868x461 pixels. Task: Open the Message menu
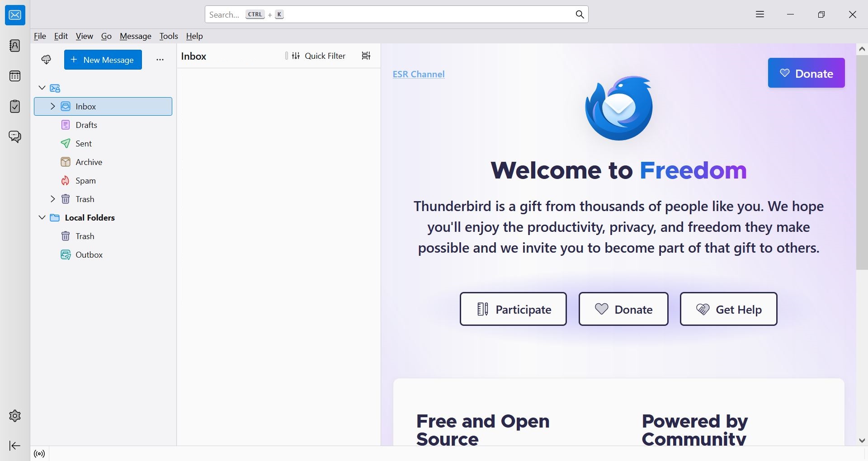pyautogui.click(x=136, y=36)
